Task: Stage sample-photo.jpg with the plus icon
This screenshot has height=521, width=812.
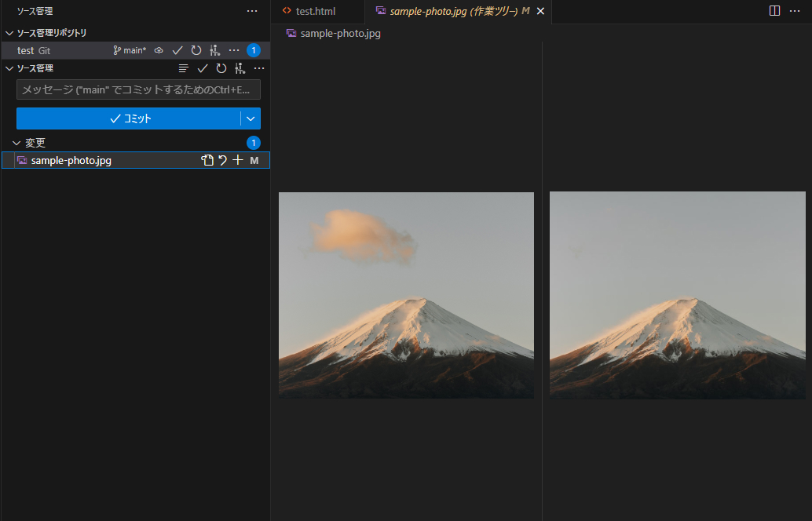Action: 238,160
